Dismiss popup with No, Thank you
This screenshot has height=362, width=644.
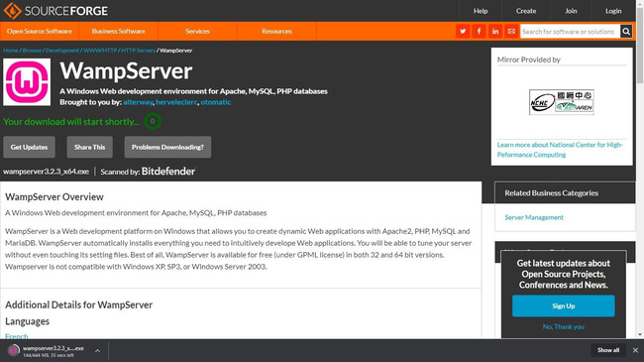click(x=563, y=326)
